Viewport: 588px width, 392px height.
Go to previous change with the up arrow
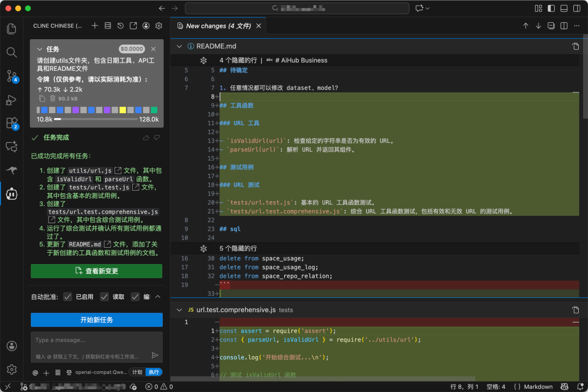coord(526,26)
